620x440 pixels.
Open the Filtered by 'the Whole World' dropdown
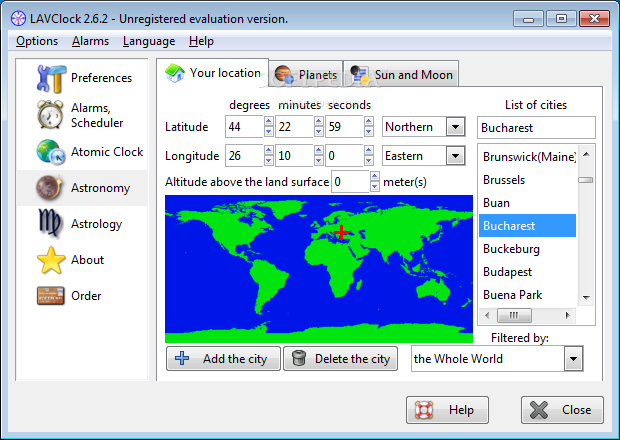(x=573, y=359)
